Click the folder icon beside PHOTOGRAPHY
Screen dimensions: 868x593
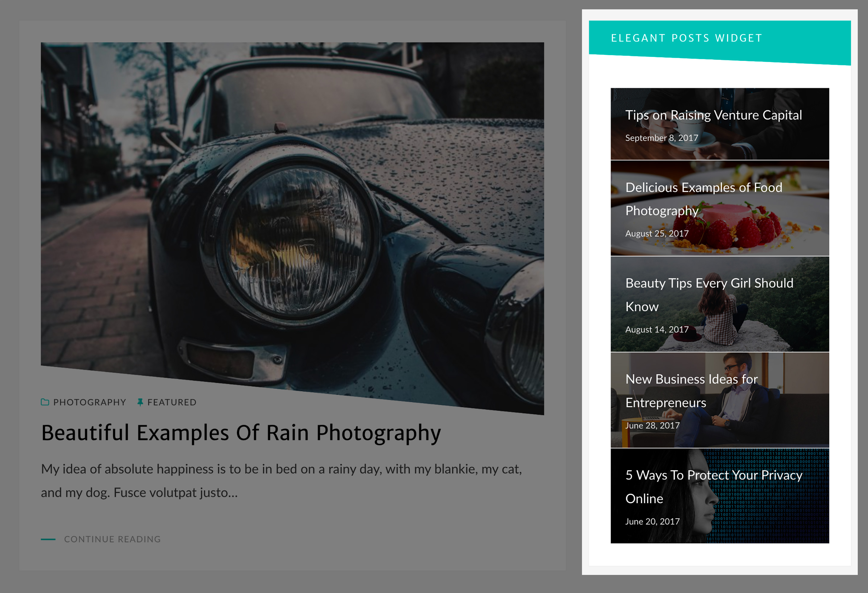pyautogui.click(x=45, y=402)
